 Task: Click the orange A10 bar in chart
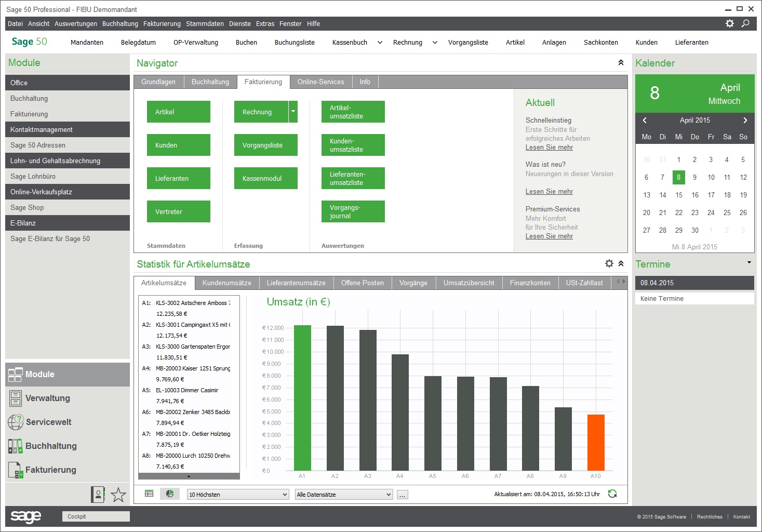[x=596, y=442]
